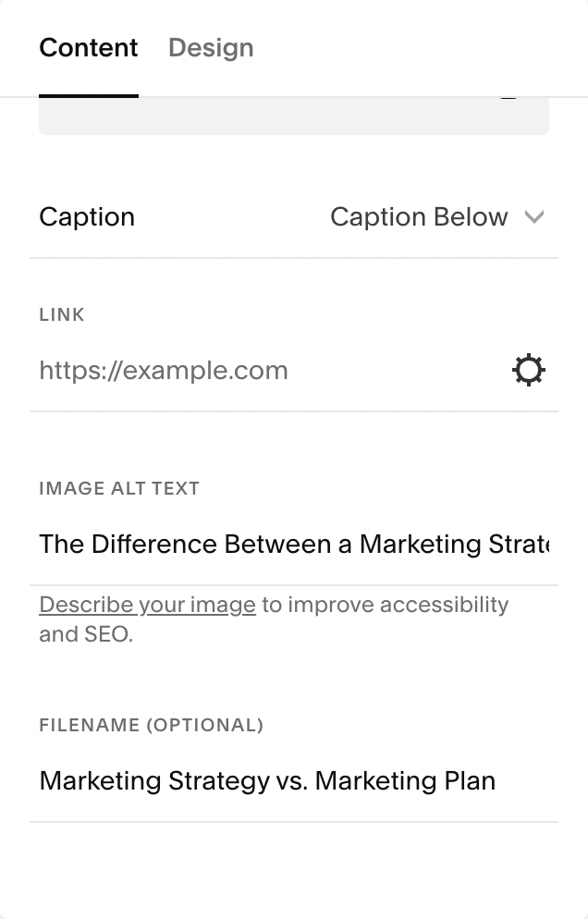Viewport: 588px width, 919px height.
Task: Click the chevron beside Caption Below
Action: click(534, 217)
